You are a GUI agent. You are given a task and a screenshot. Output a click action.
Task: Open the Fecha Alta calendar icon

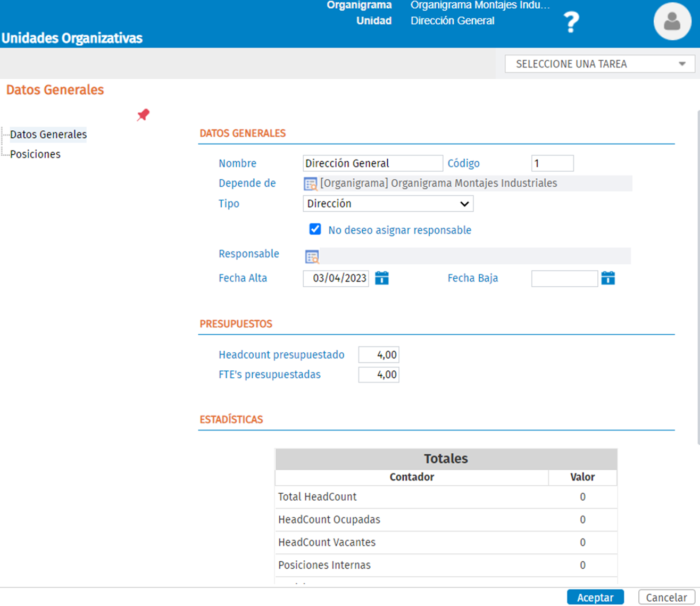[x=382, y=278]
